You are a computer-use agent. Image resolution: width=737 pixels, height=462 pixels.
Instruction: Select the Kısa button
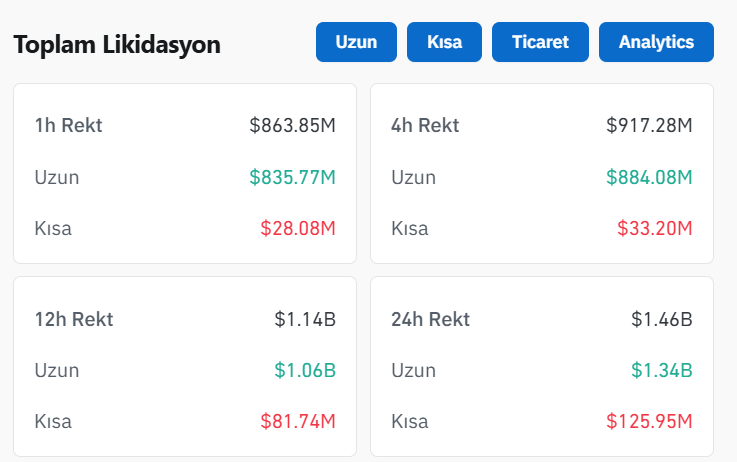(444, 42)
